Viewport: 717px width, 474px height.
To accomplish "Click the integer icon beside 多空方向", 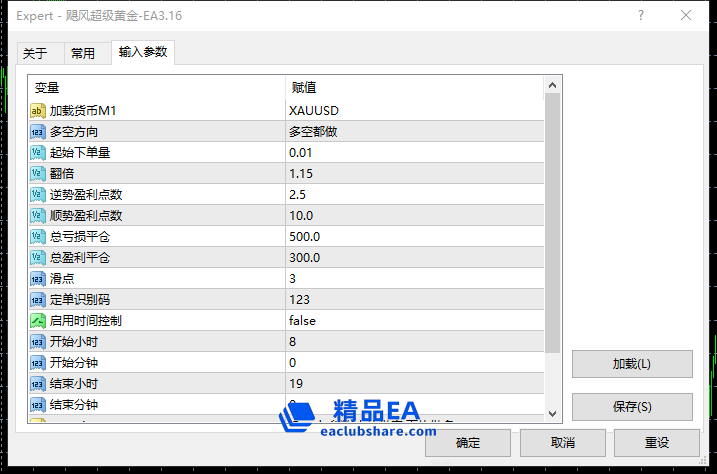I will coord(37,132).
